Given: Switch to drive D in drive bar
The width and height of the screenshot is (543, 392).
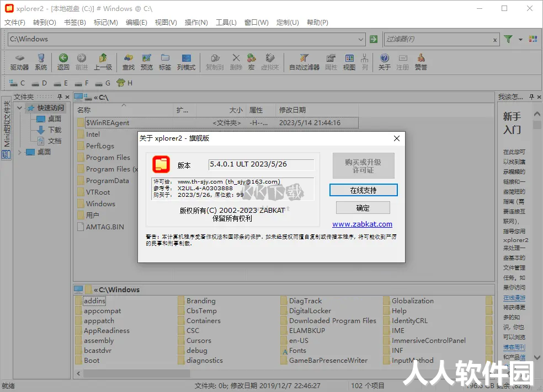Looking at the screenshot, I should tap(39, 83).
